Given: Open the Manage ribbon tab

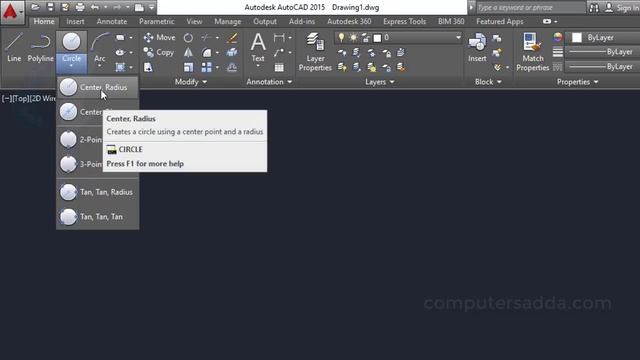Looking at the screenshot, I should [x=228, y=22].
